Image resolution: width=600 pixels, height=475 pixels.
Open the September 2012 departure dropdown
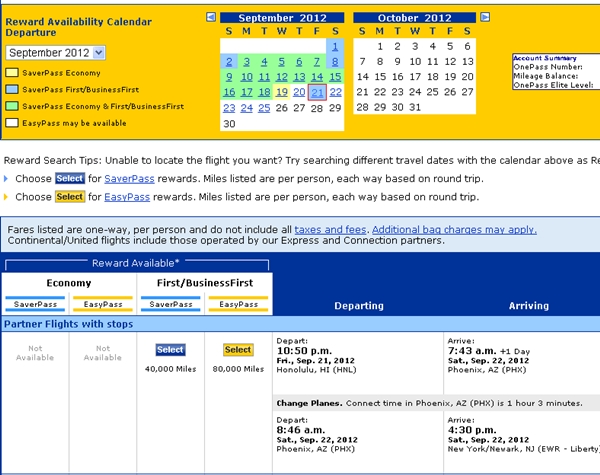[55, 52]
